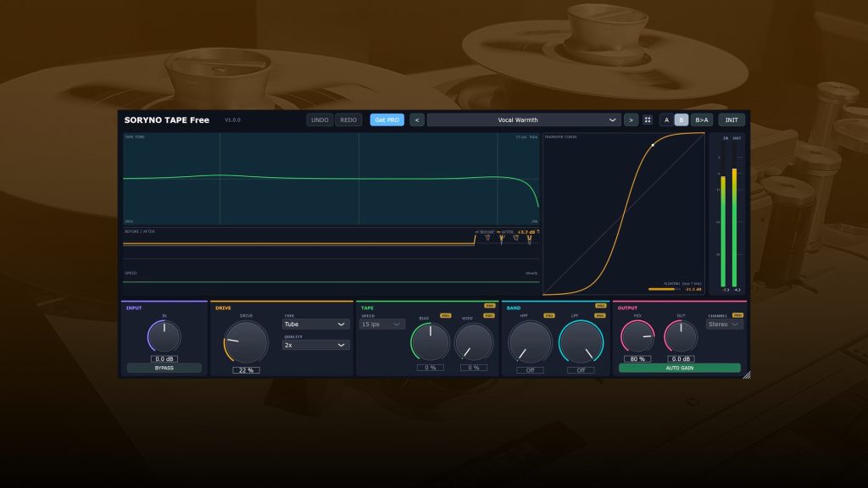This screenshot has height=488, width=868.
Task: Copy B to A with B>A button
Action: (x=701, y=119)
